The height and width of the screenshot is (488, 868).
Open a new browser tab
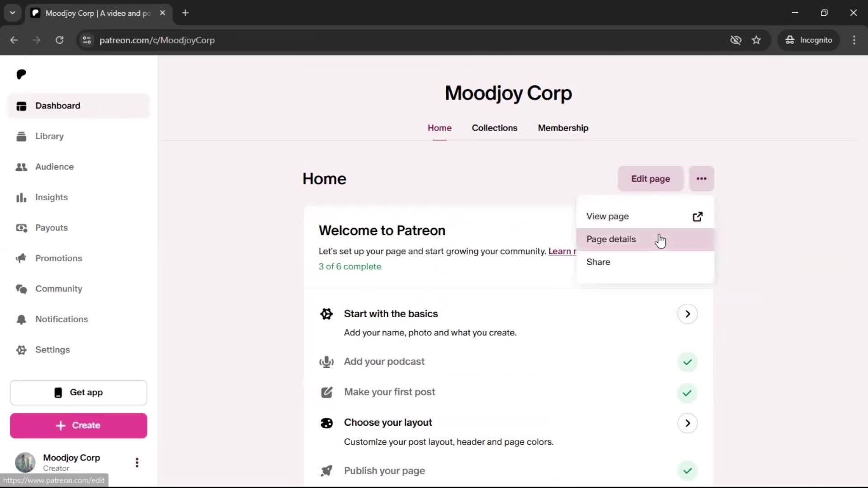[x=185, y=13]
